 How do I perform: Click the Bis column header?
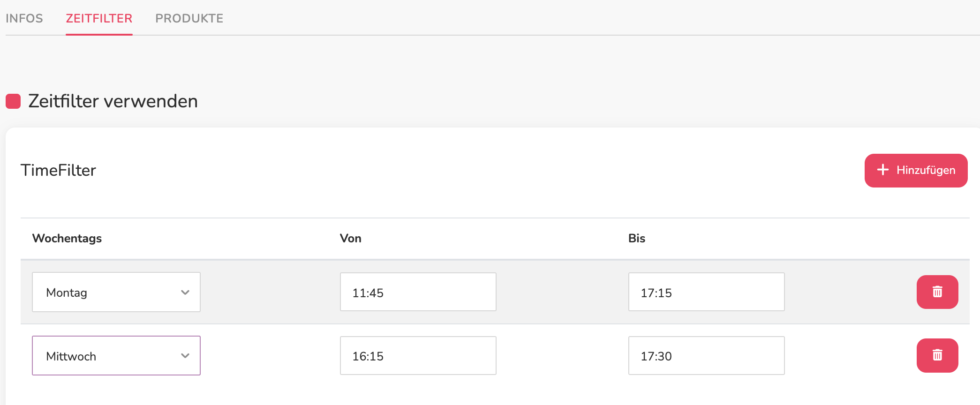pos(637,238)
